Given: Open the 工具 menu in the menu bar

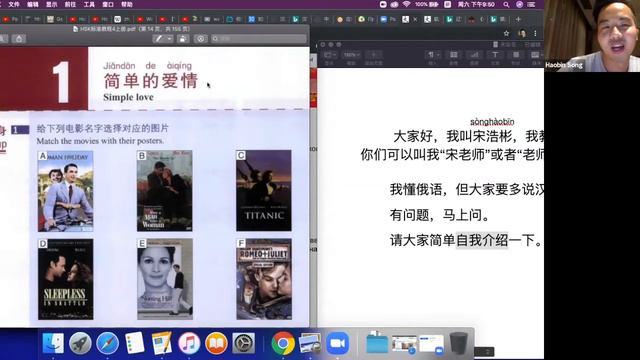Looking at the screenshot, I should pyautogui.click(x=89, y=4).
